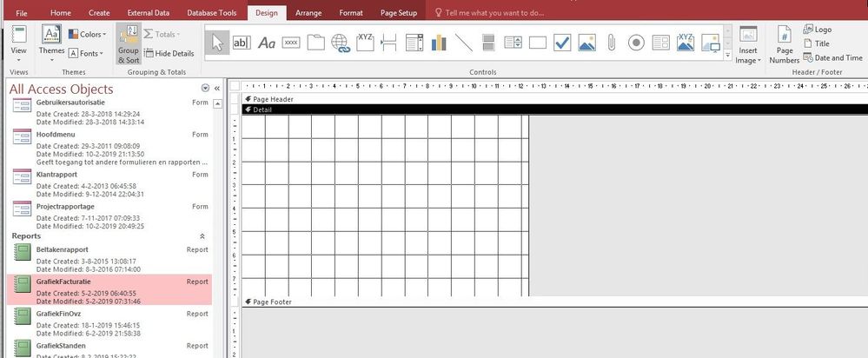Insert Page Numbers
Image resolution: width=868 pixels, height=358 pixels.
(x=785, y=44)
